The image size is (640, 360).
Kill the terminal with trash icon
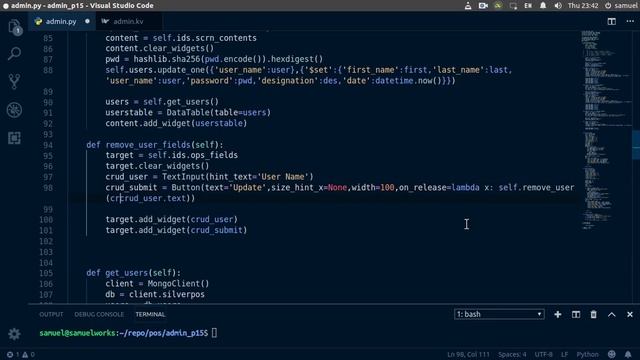pos(593,314)
